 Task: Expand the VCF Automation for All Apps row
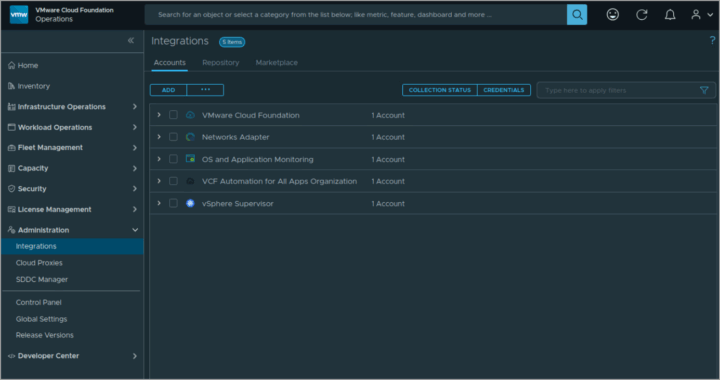[159, 181]
